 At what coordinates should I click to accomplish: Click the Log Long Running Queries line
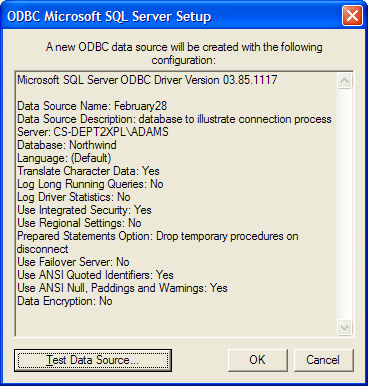tap(90, 184)
